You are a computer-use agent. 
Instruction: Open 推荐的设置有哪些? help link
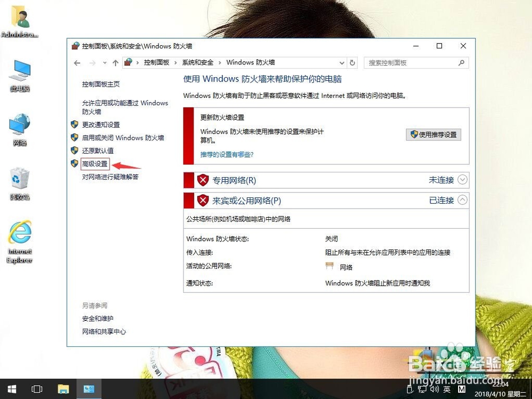coord(227,155)
